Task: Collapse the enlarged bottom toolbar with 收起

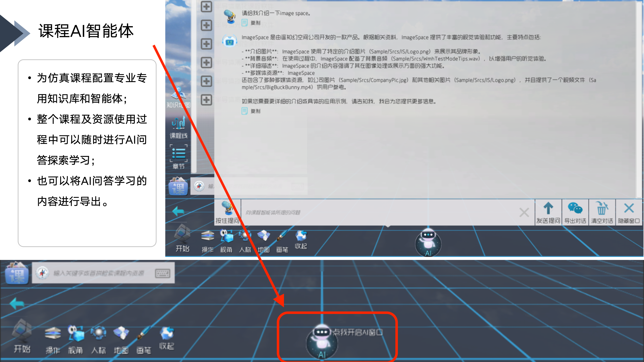Action: (x=167, y=338)
